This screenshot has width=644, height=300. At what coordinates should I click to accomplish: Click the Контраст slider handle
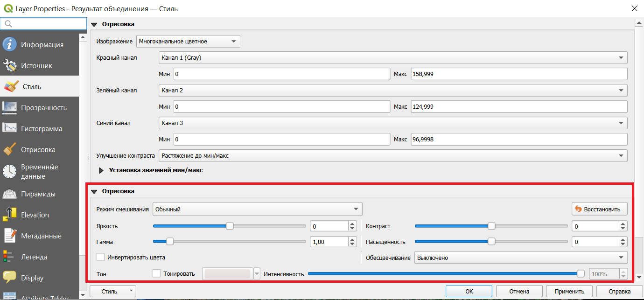tap(491, 226)
